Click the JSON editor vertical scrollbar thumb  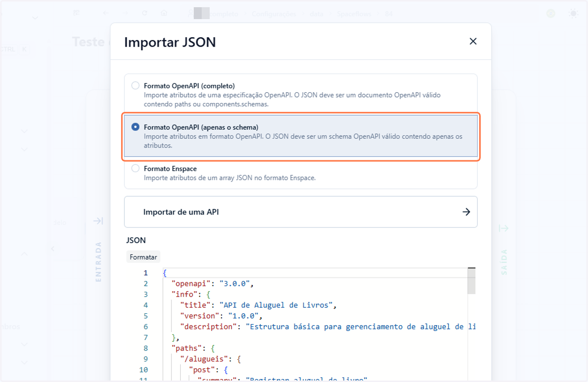click(471, 281)
